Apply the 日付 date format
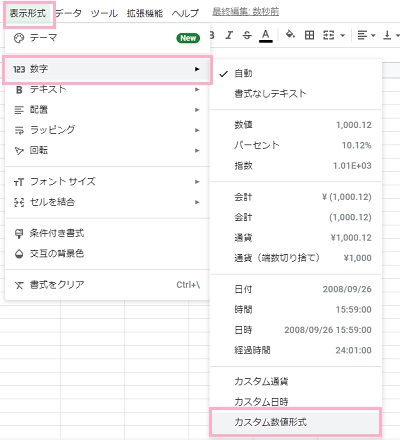The height and width of the screenshot is (440, 400). pos(296,289)
